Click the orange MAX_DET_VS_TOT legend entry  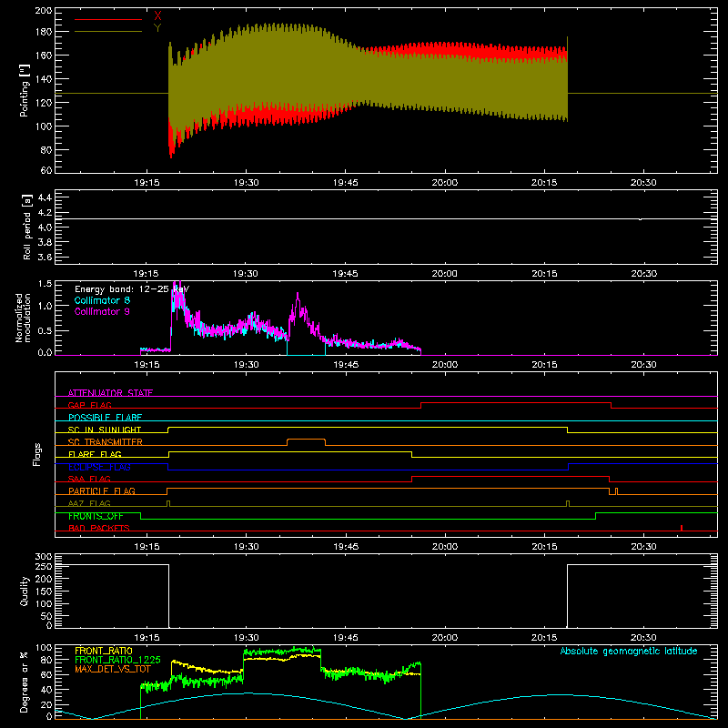tap(113, 669)
